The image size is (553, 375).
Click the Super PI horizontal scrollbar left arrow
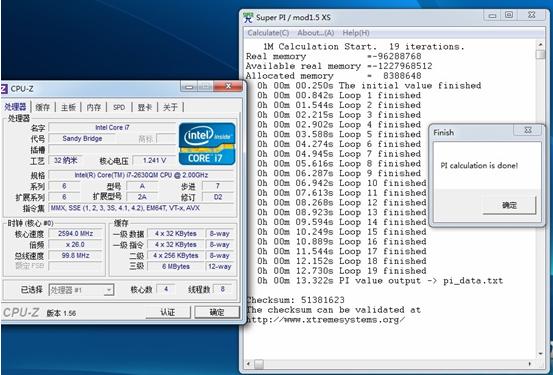click(249, 363)
